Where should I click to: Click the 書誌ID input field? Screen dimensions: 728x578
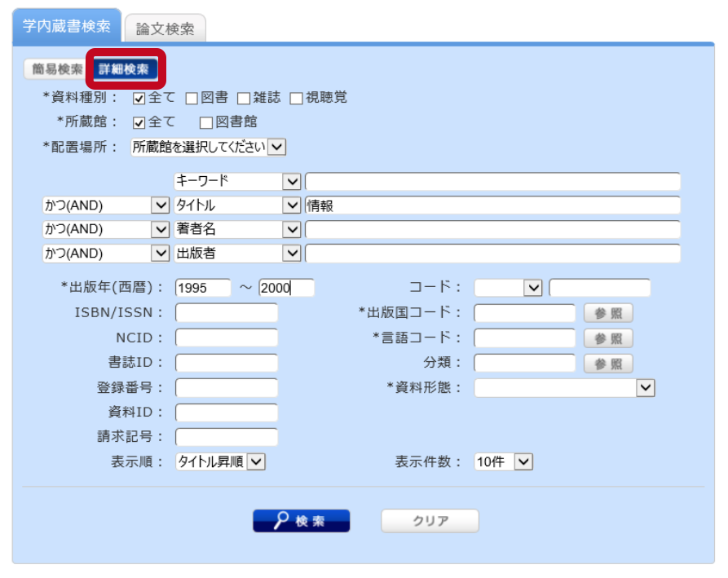pyautogui.click(x=227, y=363)
